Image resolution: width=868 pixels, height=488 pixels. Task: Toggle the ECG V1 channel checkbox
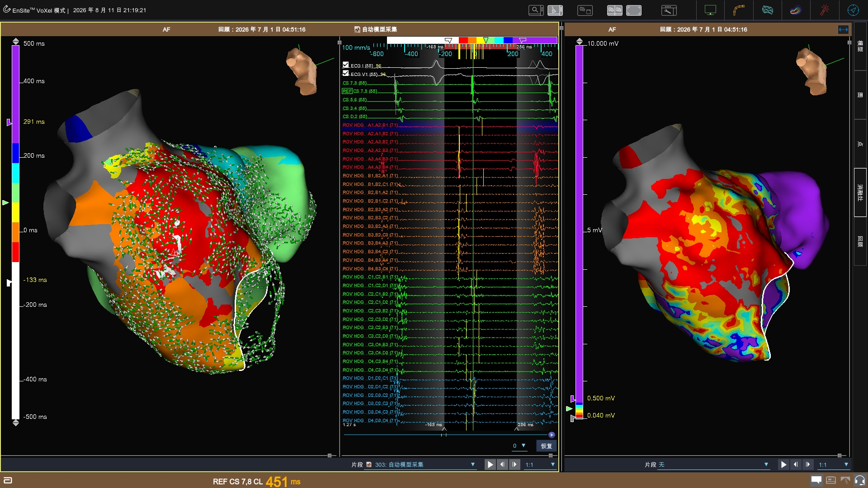[346, 73]
